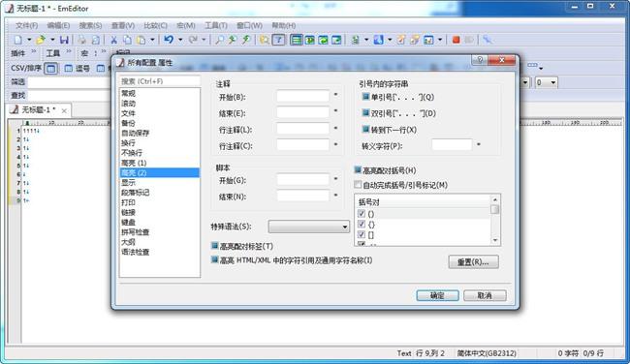Toggle the green striped lines wrap icon

point(297,40)
